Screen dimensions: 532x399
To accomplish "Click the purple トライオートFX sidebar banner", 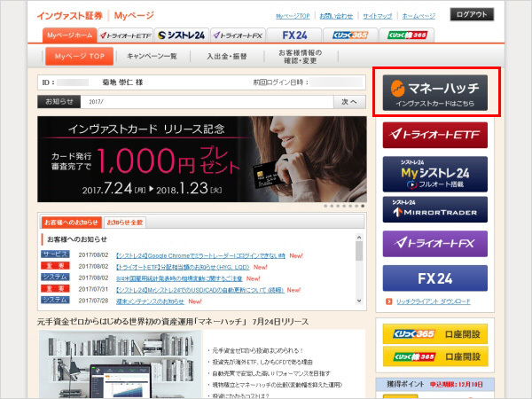I will coord(435,244).
